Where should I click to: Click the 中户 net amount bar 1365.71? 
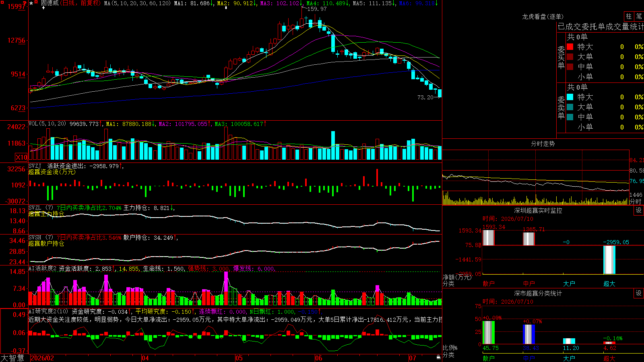pos(528,239)
